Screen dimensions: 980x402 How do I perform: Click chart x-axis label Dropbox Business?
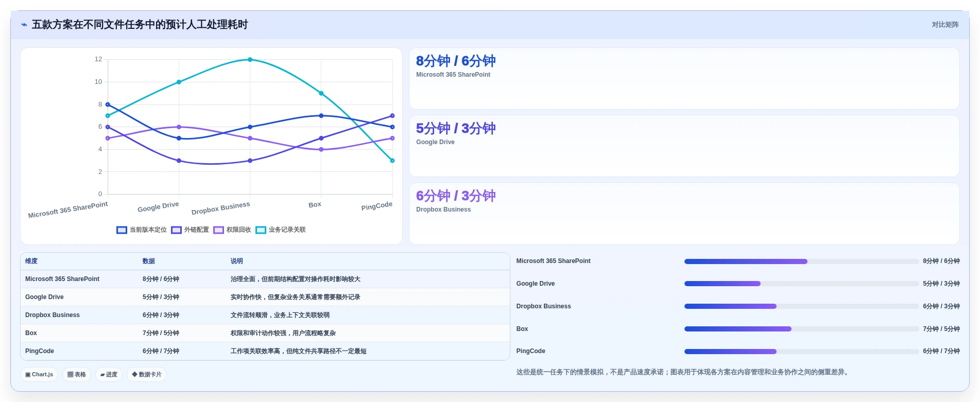click(x=221, y=208)
